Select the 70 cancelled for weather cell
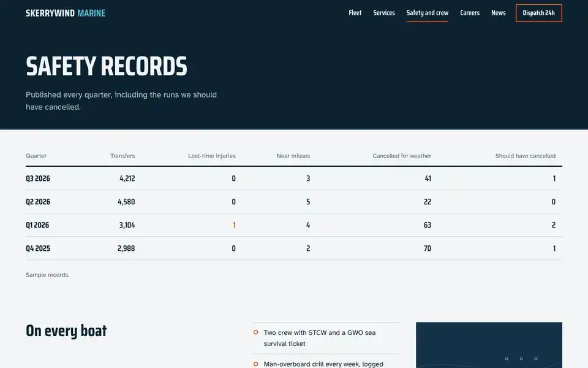The width and height of the screenshot is (588, 368). point(428,248)
